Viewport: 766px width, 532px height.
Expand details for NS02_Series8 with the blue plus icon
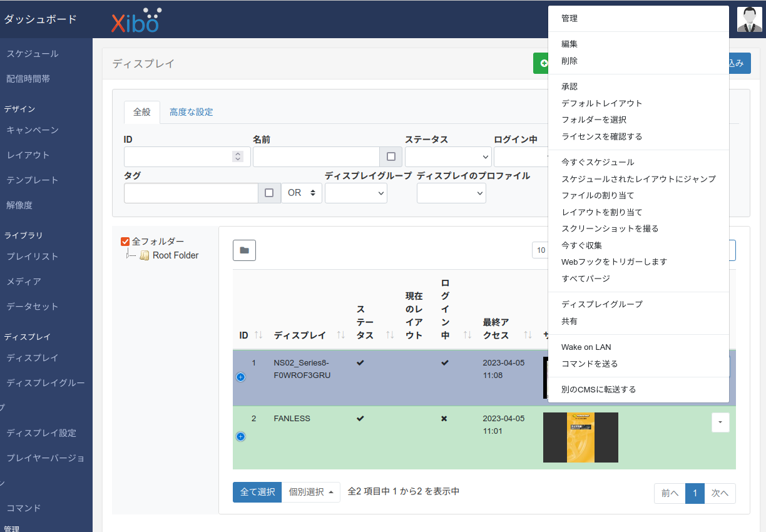pyautogui.click(x=240, y=377)
